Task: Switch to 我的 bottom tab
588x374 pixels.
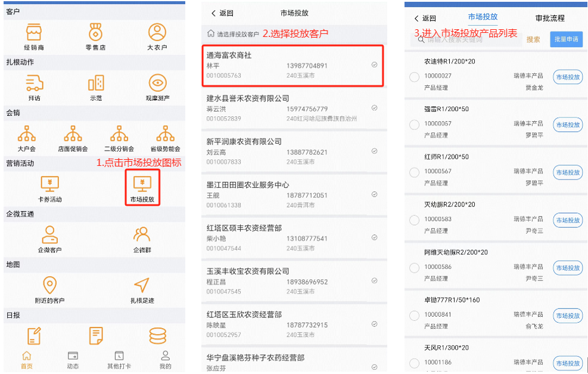Action: click(x=166, y=360)
